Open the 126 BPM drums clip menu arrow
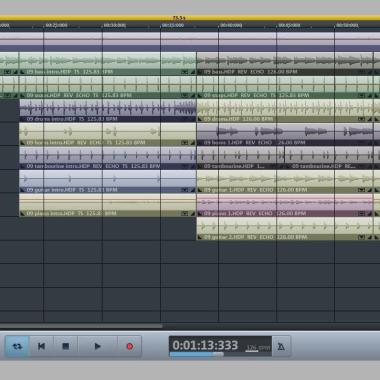Viewport: 380px width, 380px height. point(361,119)
